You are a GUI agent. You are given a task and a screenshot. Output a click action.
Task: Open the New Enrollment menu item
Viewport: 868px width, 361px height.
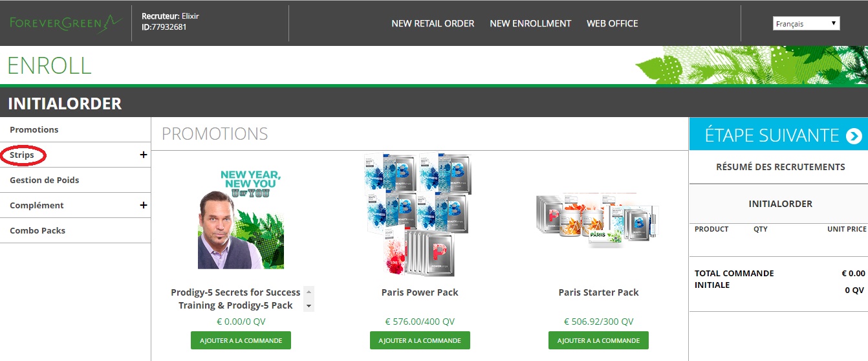(x=530, y=23)
